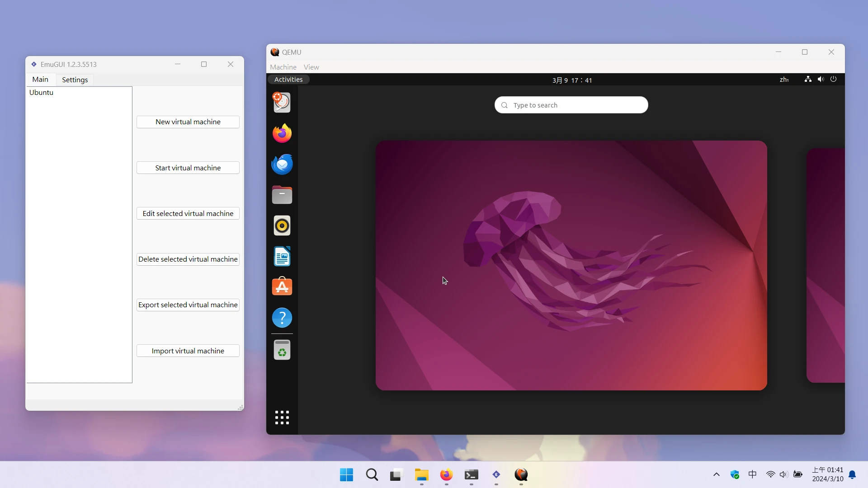Open Rhythmbox music player icon
The image size is (868, 488).
[282, 225]
